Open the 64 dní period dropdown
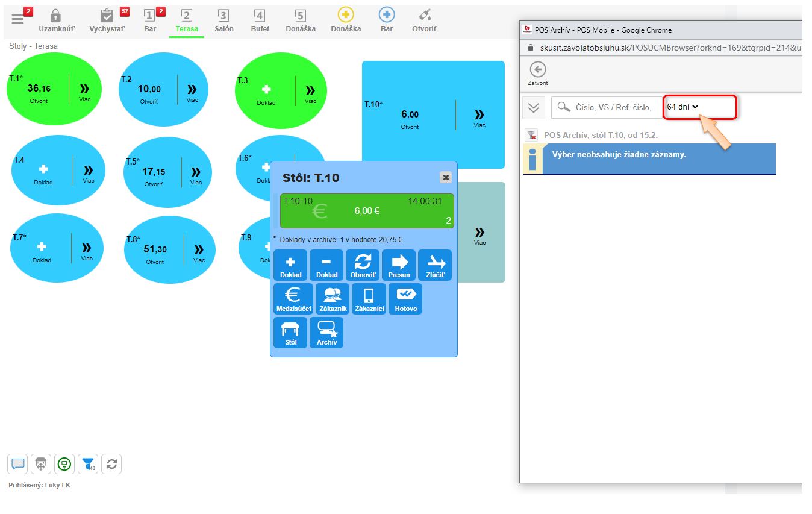This screenshot has width=812, height=514. (x=682, y=107)
